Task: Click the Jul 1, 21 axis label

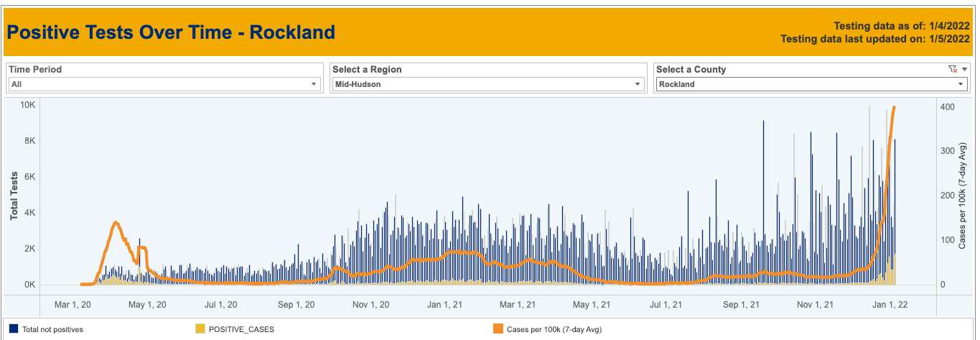Action: click(666, 305)
